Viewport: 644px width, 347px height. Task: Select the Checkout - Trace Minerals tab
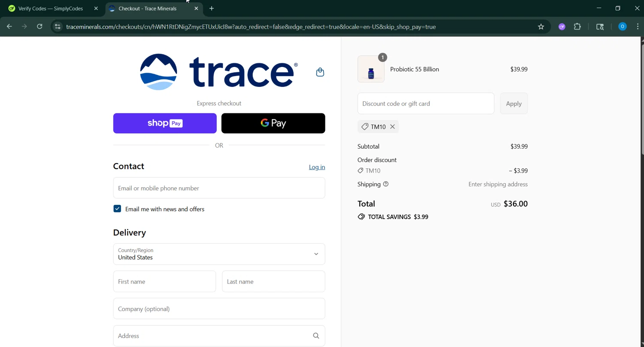pyautogui.click(x=148, y=9)
